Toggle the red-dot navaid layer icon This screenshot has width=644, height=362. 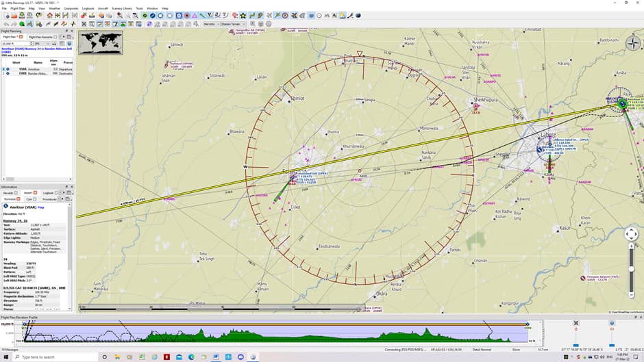187,16
